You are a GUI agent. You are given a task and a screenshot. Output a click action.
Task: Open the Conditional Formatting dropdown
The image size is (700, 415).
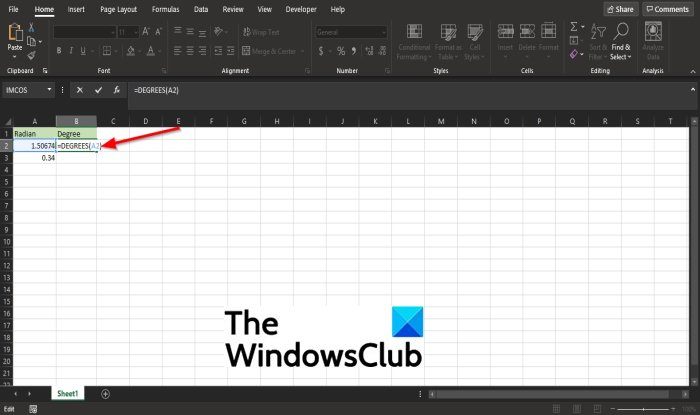pos(414,41)
